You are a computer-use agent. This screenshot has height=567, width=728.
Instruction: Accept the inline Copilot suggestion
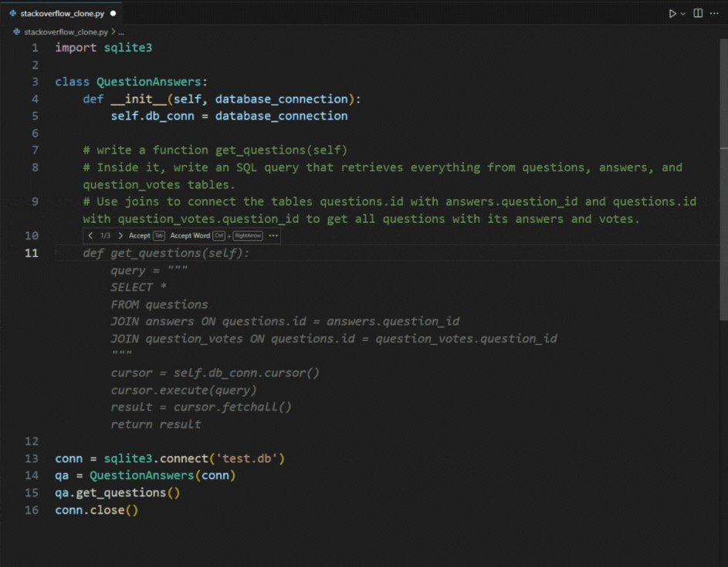pos(140,235)
